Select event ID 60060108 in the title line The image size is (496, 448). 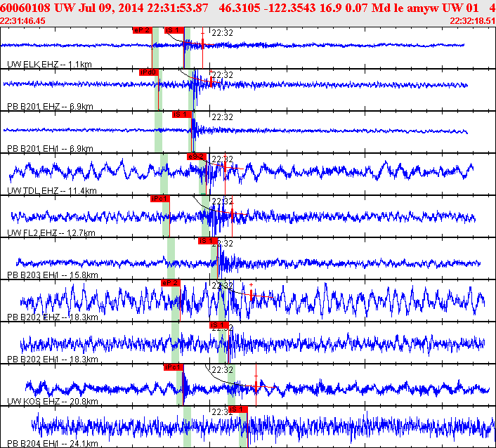(25, 8)
